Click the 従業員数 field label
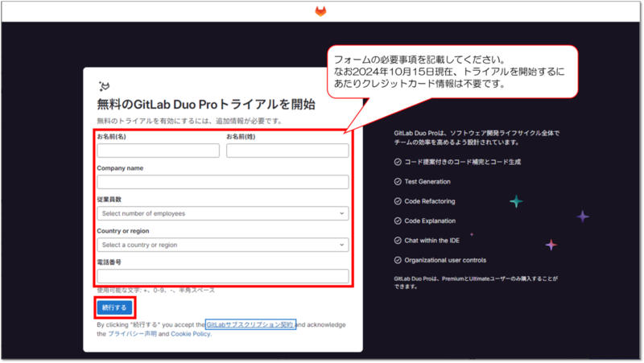644x363 pixels. (109, 200)
